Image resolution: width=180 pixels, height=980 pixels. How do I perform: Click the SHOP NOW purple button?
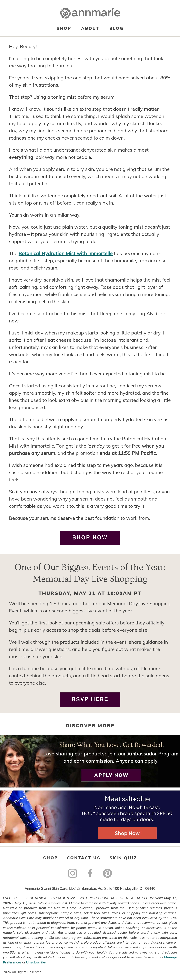click(x=90, y=538)
